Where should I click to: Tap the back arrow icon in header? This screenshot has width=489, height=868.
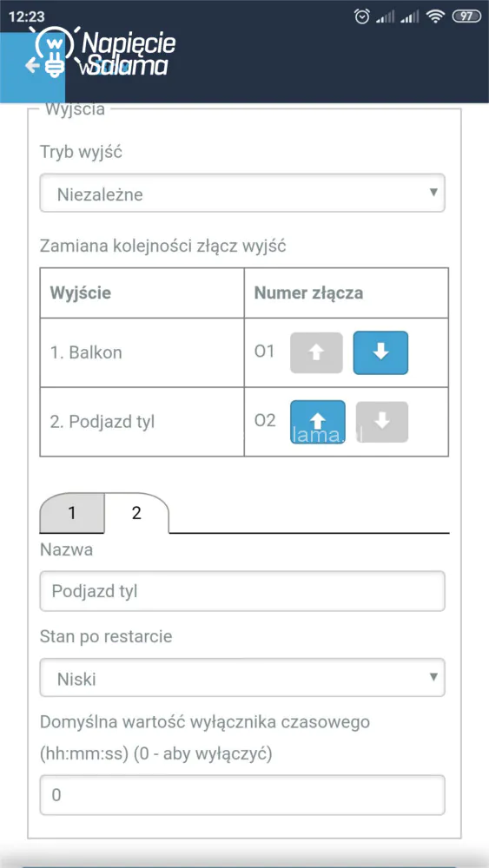(32, 67)
